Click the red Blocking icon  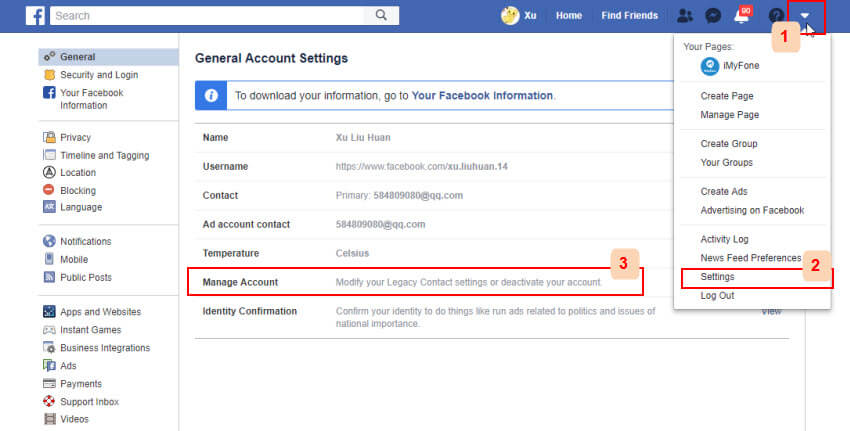pyautogui.click(x=49, y=190)
